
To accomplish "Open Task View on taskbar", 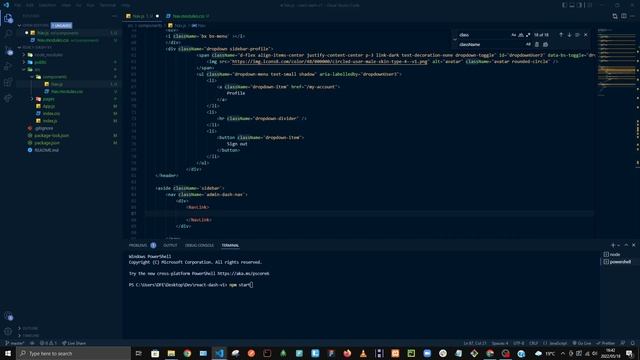I will tap(139, 353).
